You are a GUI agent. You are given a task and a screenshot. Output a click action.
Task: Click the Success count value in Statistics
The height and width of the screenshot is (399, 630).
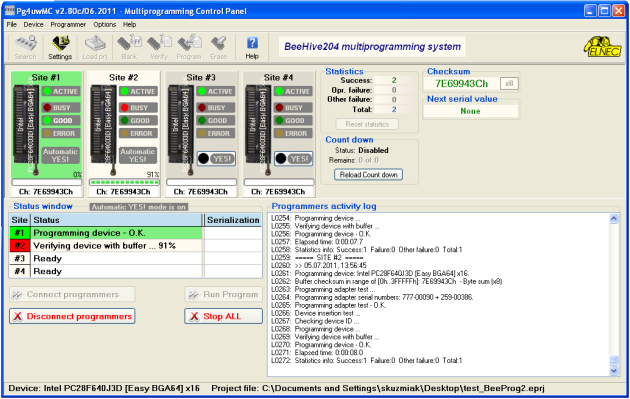394,80
